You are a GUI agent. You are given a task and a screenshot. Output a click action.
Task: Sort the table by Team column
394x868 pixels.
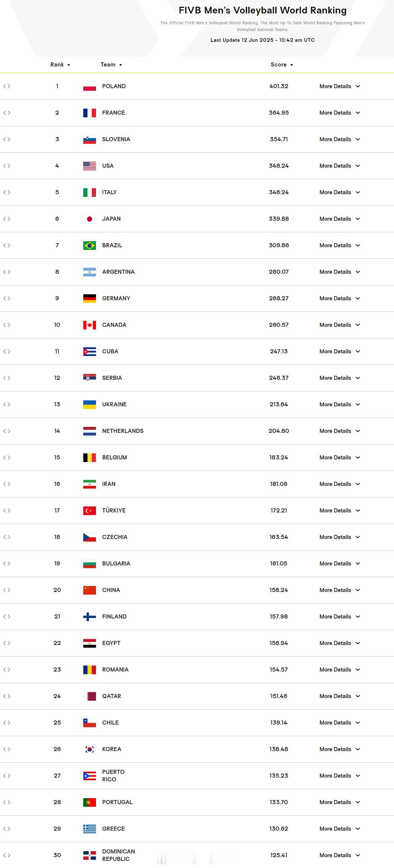click(x=111, y=65)
